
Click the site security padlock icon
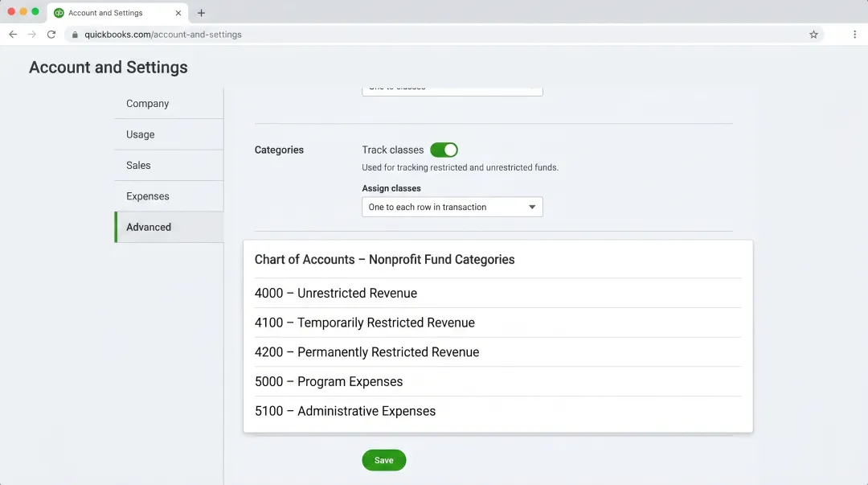pos(74,35)
